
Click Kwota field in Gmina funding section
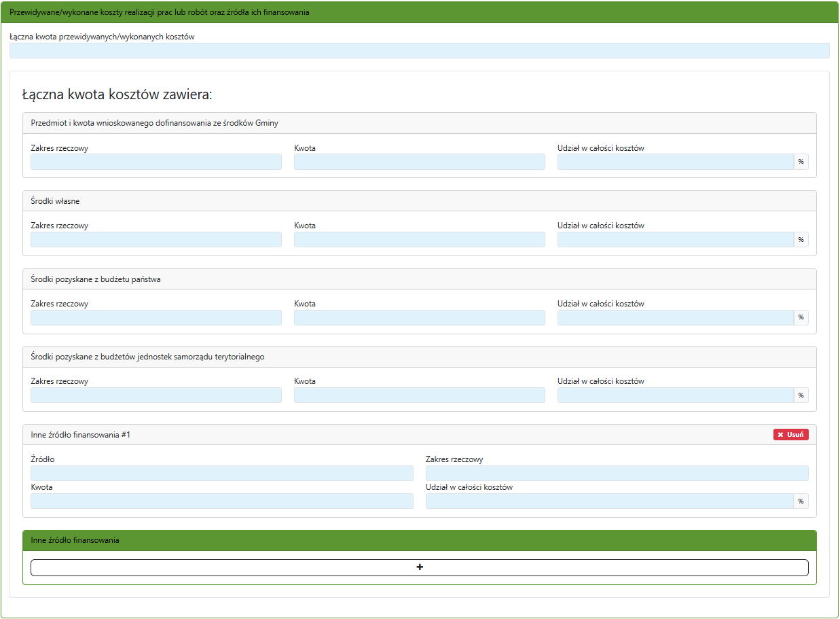coord(419,162)
